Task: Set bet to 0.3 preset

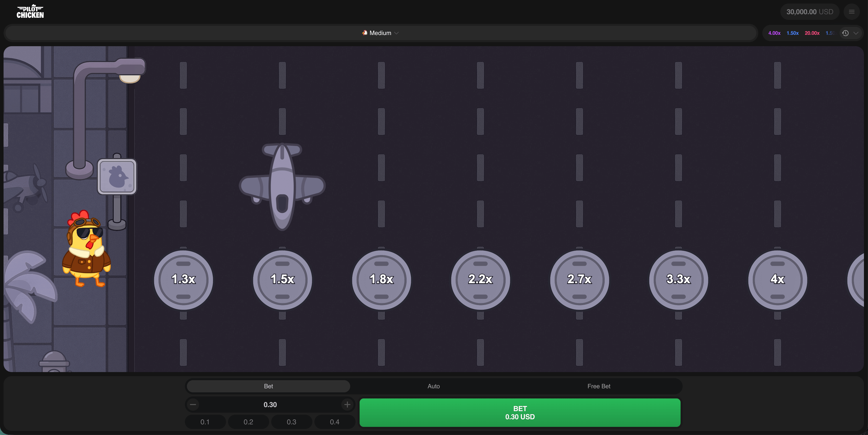Action: (292, 422)
